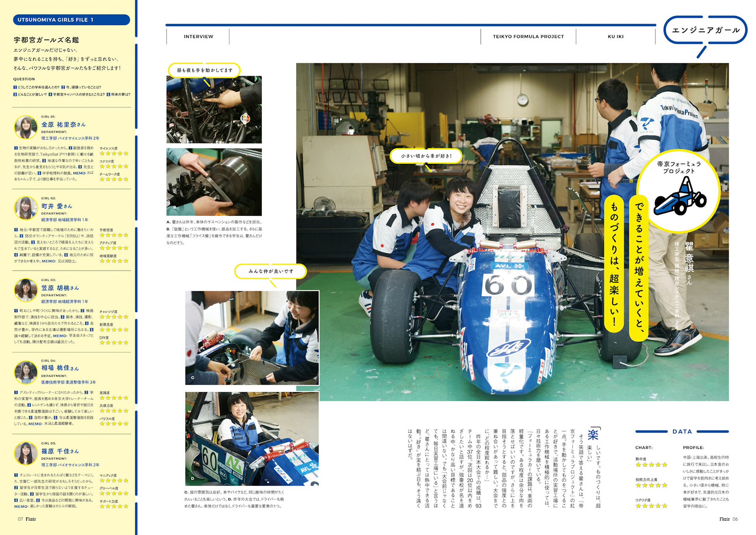756x535 pixels.
Task: Click 相場 桃佳's profile portrait
Action: click(26, 372)
